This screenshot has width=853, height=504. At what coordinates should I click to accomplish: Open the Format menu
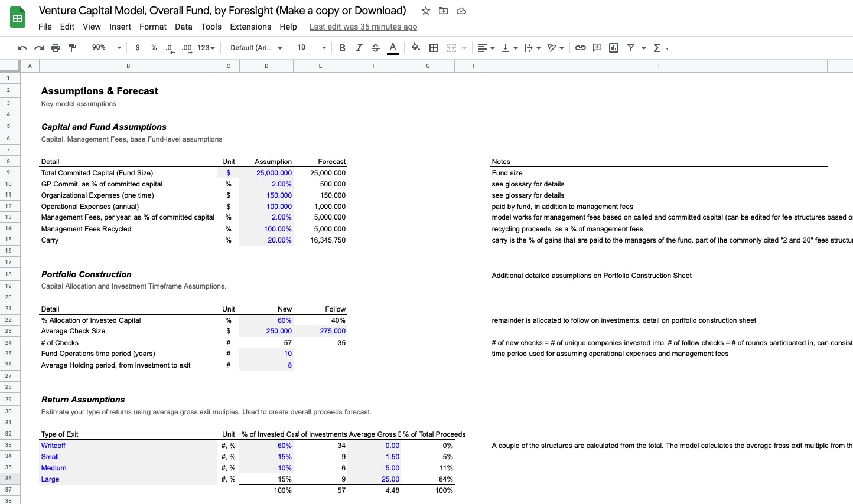pos(153,27)
